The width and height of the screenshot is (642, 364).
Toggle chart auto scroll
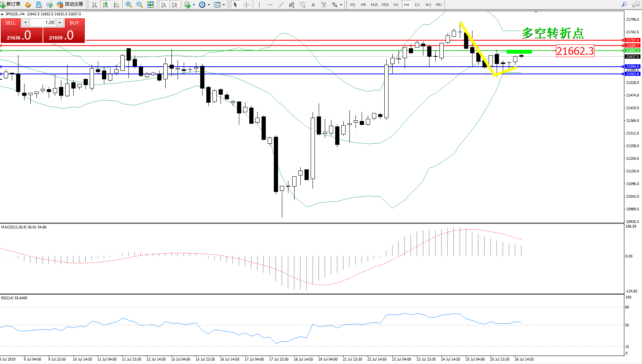click(164, 5)
